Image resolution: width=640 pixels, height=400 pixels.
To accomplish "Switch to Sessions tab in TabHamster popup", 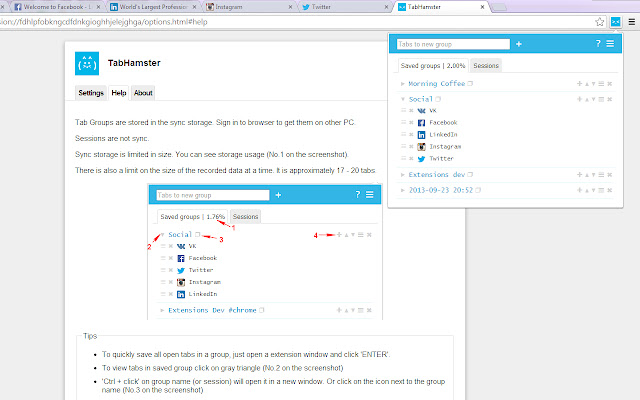I will (486, 66).
